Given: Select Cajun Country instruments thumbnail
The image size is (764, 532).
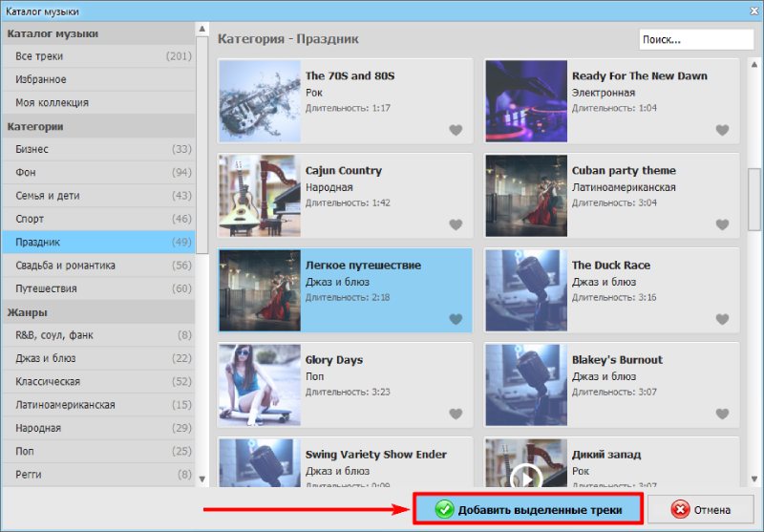Looking at the screenshot, I should tap(260, 196).
